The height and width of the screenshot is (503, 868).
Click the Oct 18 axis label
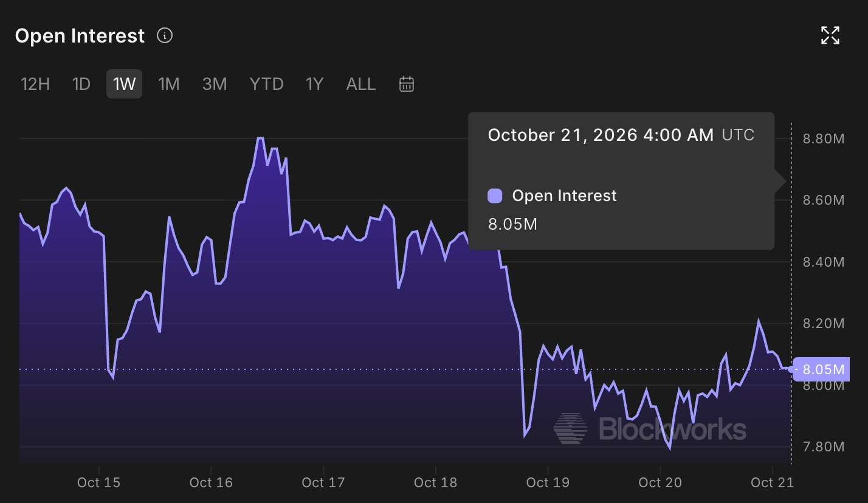pyautogui.click(x=435, y=483)
